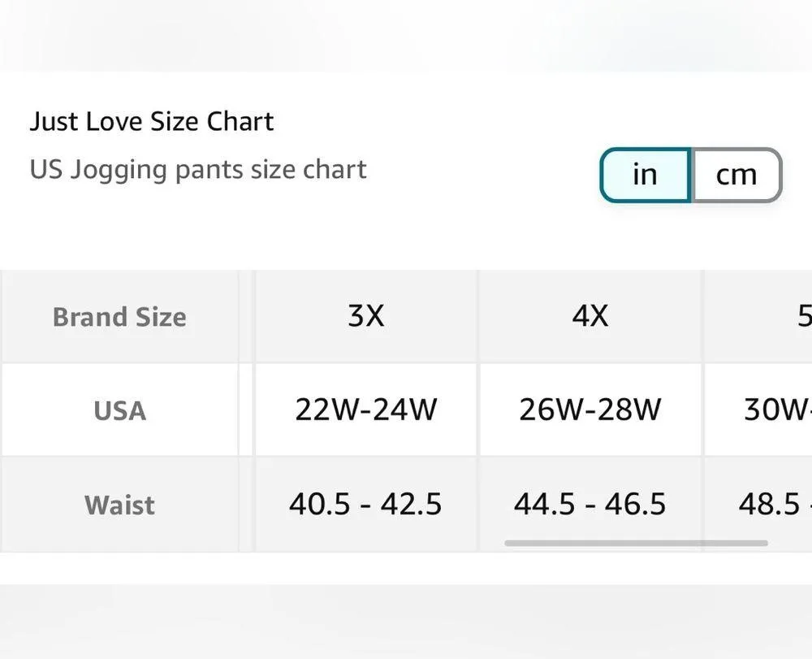Select the 26W-28W USA size cell
Image resolution: width=812 pixels, height=659 pixels.
[590, 410]
